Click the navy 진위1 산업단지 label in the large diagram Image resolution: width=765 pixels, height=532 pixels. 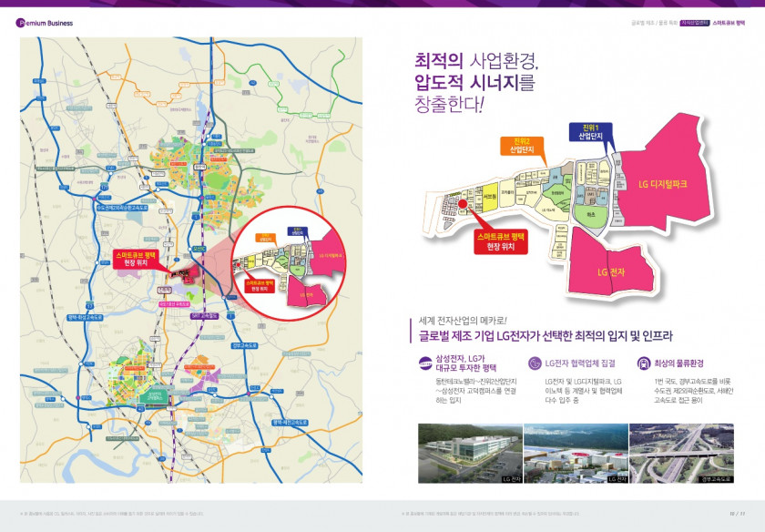[x=590, y=132]
